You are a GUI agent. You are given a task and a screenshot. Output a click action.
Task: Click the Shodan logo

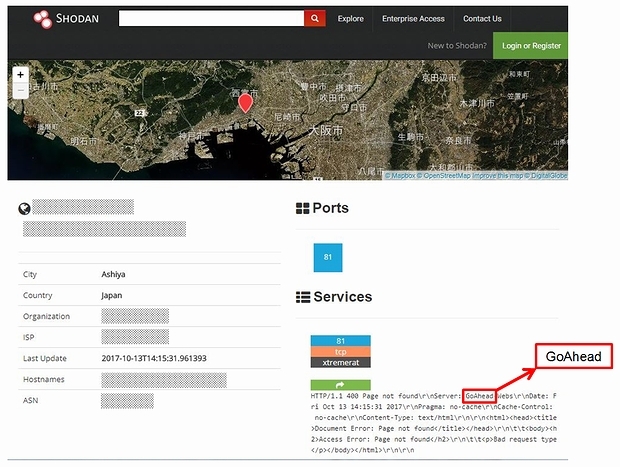[66, 18]
